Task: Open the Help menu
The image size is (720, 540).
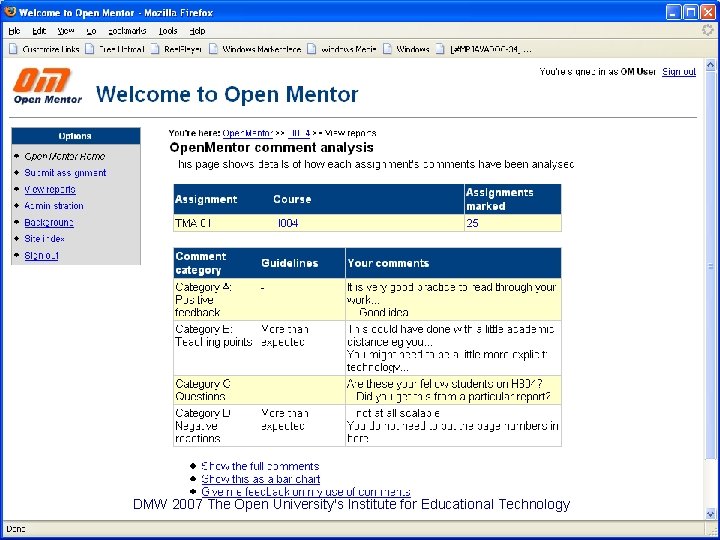Action: point(197,31)
